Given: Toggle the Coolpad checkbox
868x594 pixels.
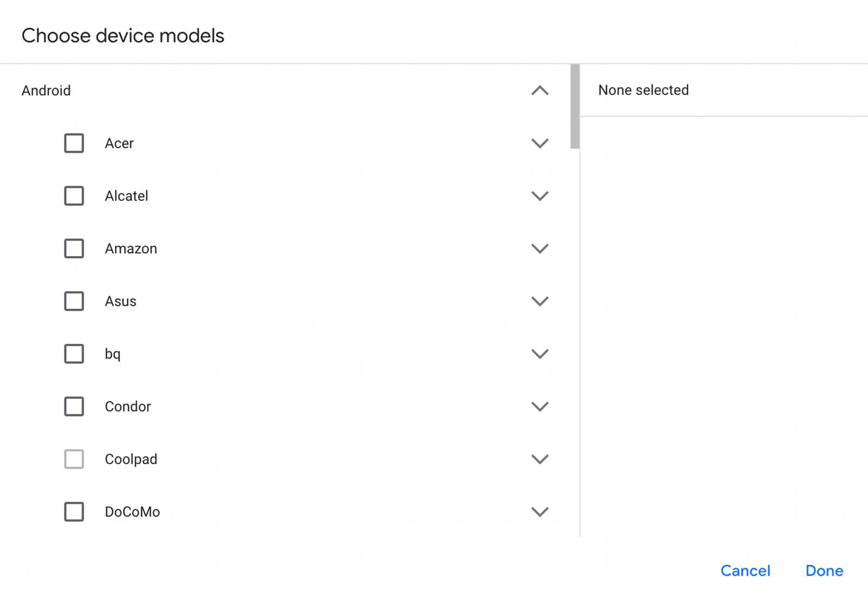Looking at the screenshot, I should click(x=74, y=459).
